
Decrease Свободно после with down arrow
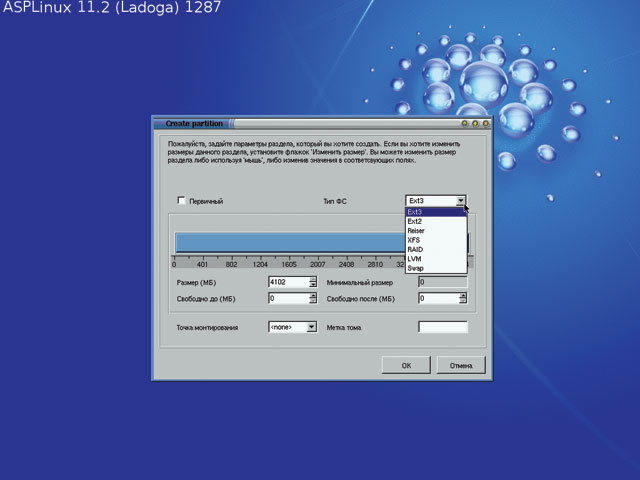(x=463, y=301)
